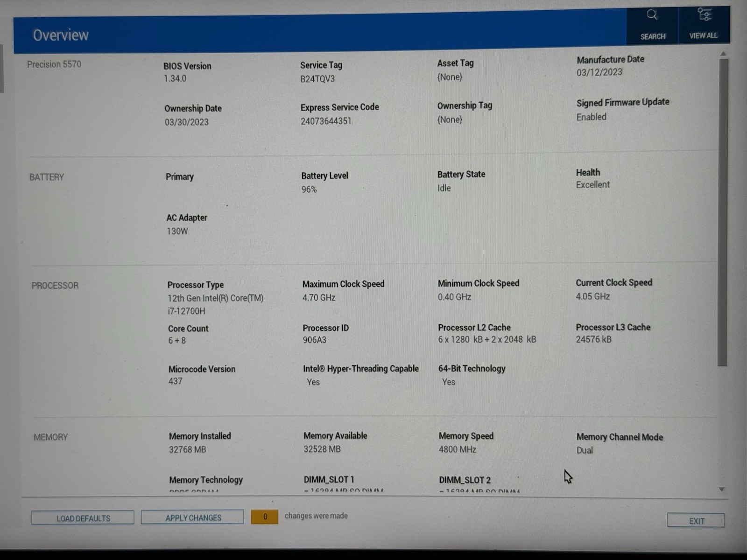Click the vertical scrollbar thumb
The width and height of the screenshot is (747, 560).
pos(723,212)
